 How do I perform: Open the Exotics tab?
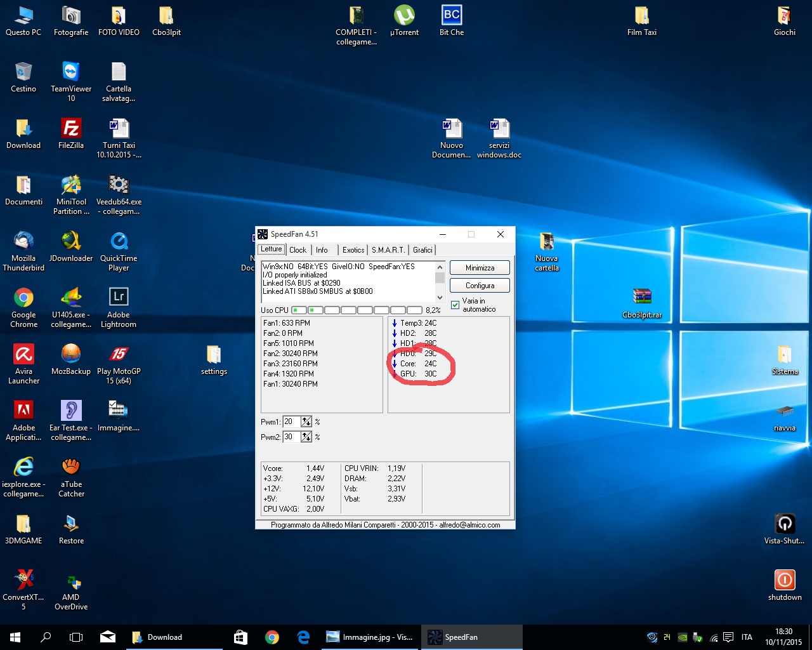[353, 250]
